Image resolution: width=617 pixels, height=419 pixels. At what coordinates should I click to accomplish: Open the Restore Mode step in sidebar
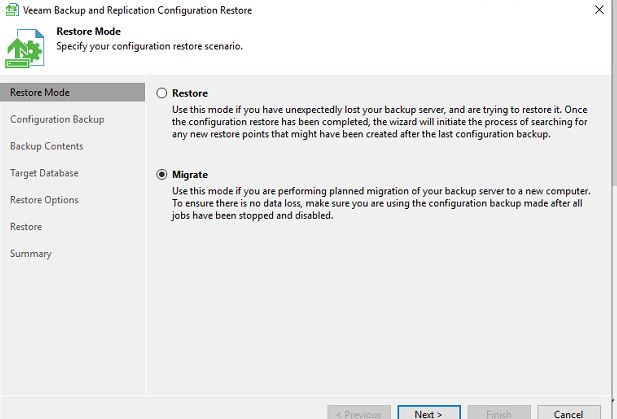coord(40,93)
